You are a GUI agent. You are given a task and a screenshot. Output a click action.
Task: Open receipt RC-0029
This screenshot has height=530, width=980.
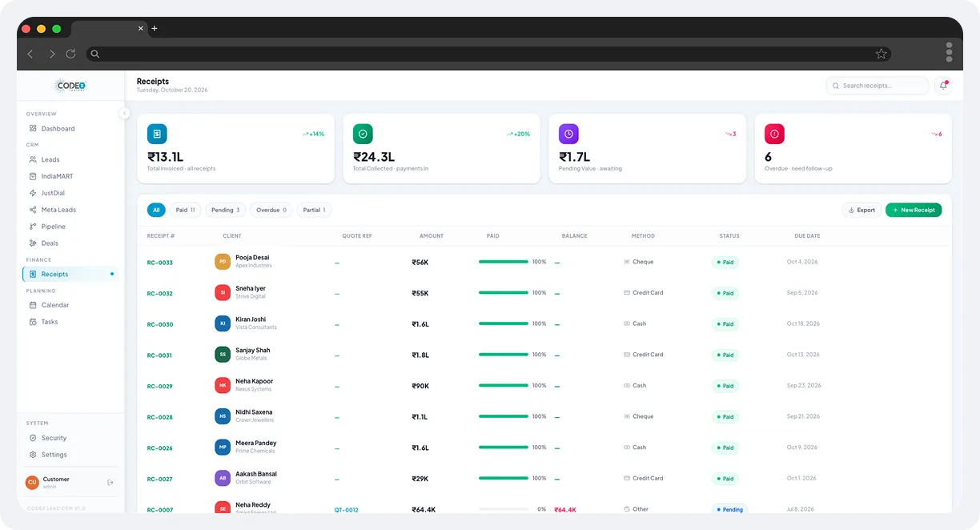point(160,387)
